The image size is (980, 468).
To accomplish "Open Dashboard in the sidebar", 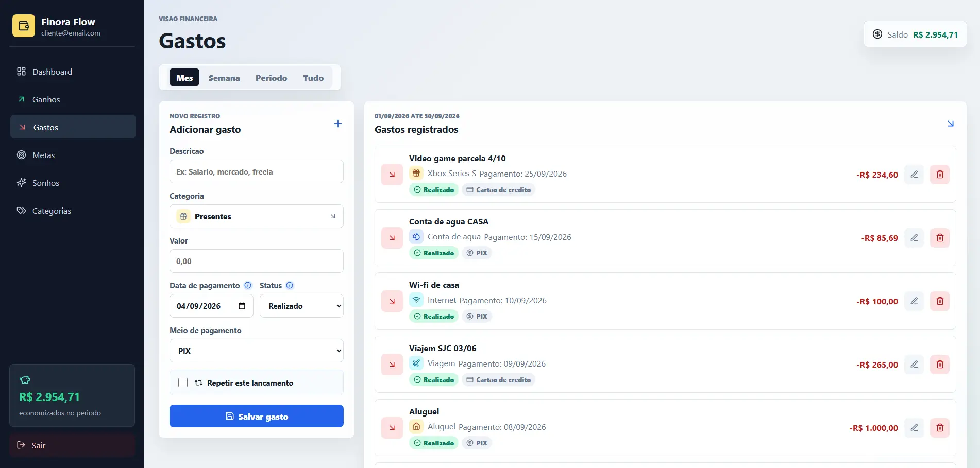I will pos(73,72).
